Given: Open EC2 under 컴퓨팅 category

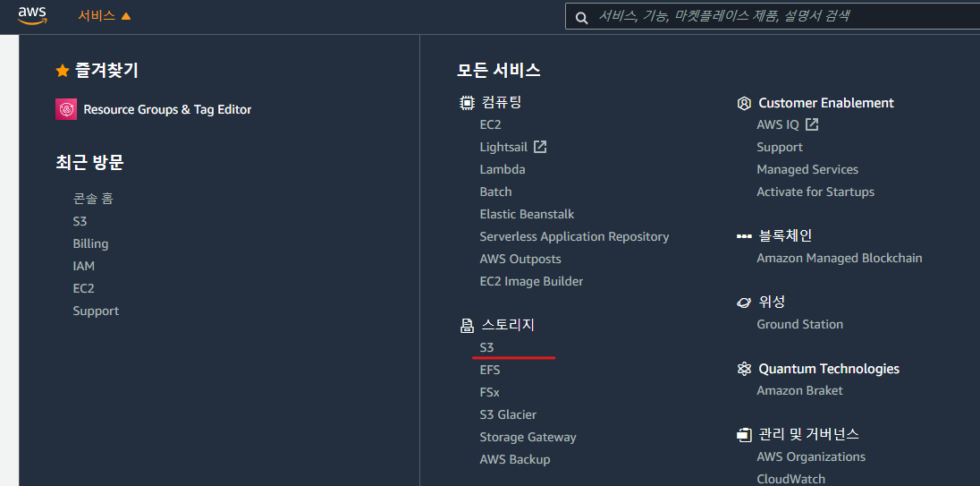Looking at the screenshot, I should click(x=491, y=124).
